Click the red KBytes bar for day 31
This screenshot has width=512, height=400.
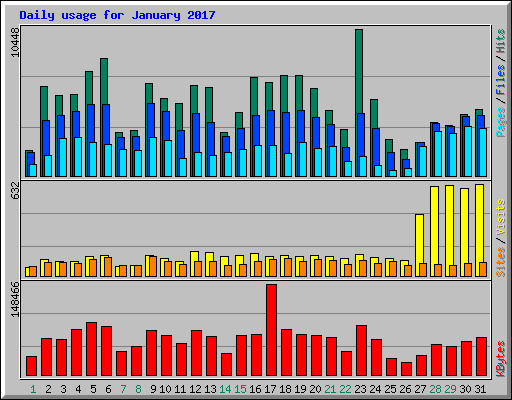pos(481,357)
